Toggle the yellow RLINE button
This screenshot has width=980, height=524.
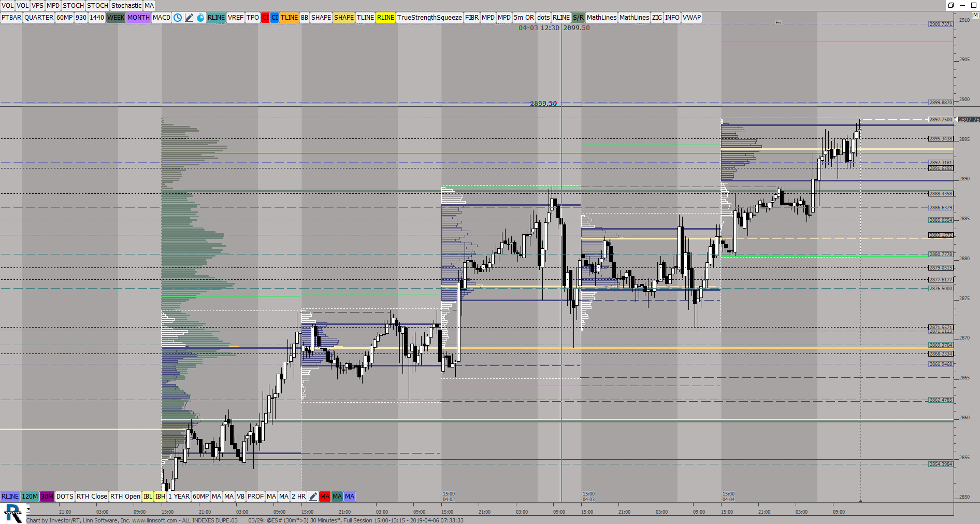click(385, 18)
